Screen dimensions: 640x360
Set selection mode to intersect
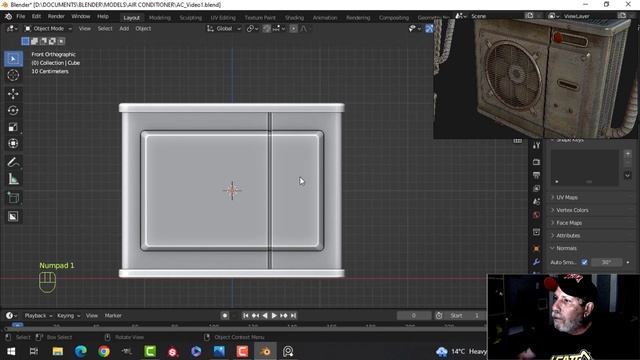pos(61,41)
